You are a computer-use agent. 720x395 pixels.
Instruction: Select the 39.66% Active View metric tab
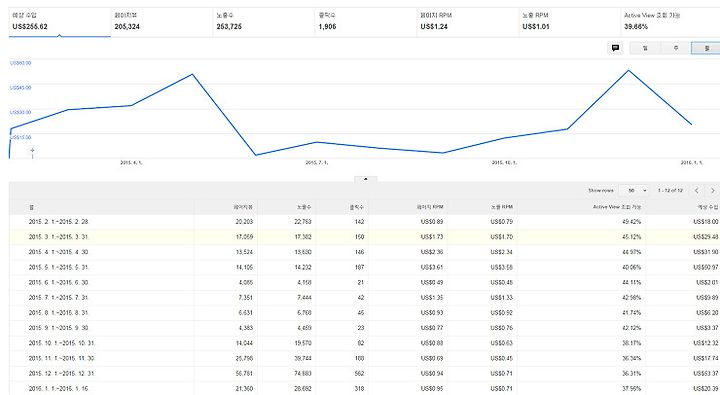[670, 22]
